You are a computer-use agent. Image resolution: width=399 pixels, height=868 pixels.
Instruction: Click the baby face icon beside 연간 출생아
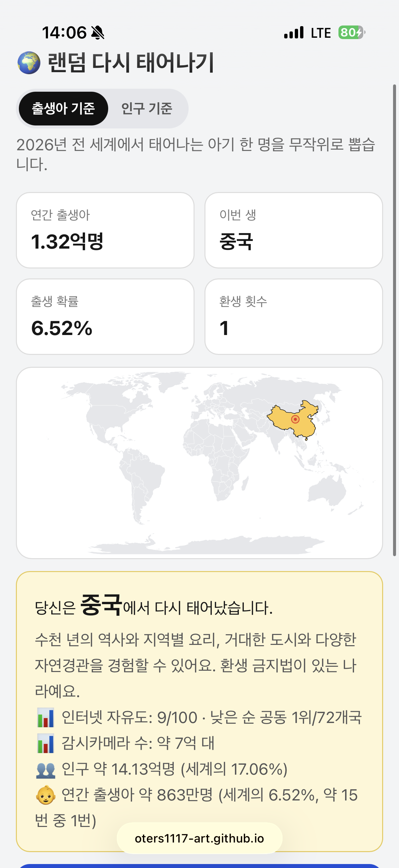tap(45, 795)
